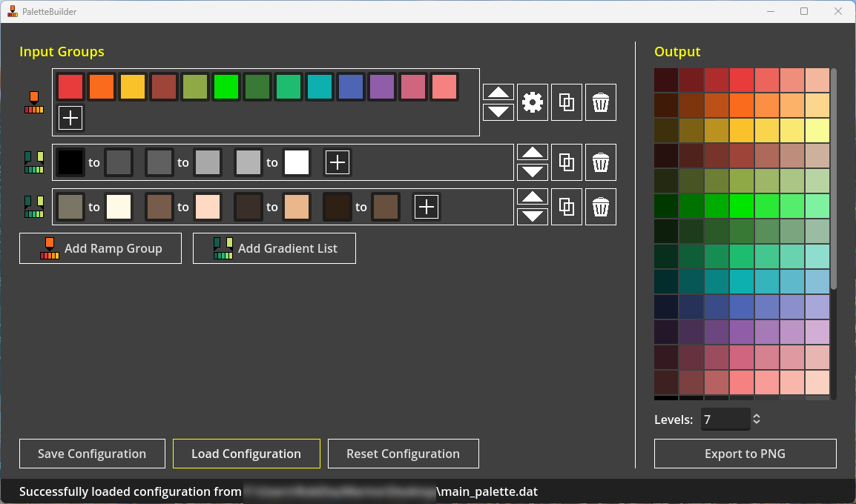This screenshot has height=504, width=856.
Task: Click the Add Ramp Group button
Action: [100, 248]
